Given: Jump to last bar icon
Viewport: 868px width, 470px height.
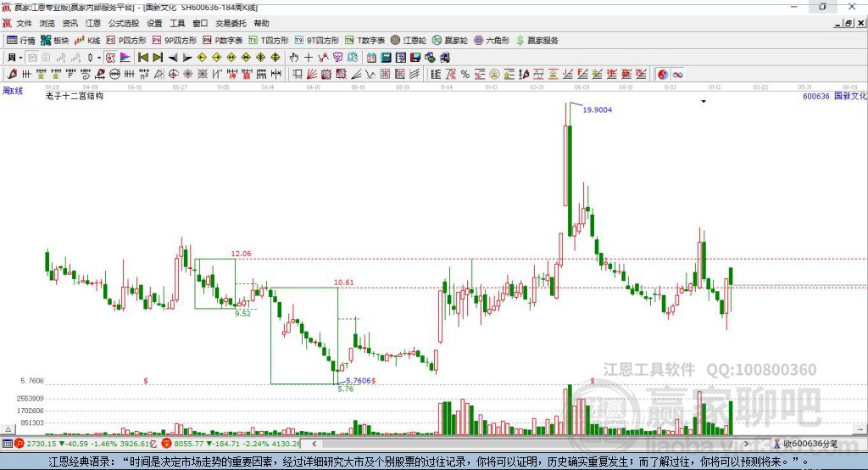Looking at the screenshot, I should point(158,57).
